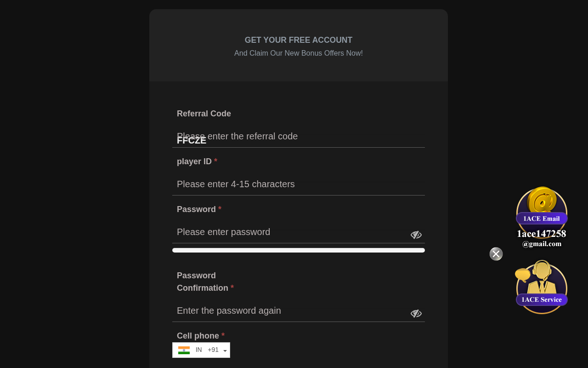Toggle visibility for password confirmation field

[x=416, y=314]
